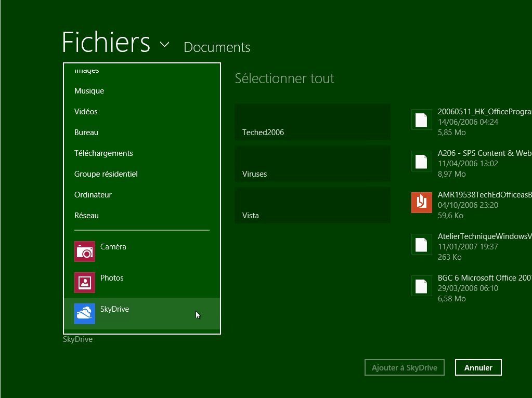Choose Vidéos in the location list
The width and height of the screenshot is (532, 398).
tap(86, 112)
